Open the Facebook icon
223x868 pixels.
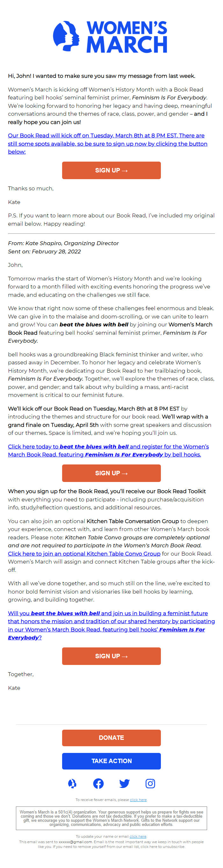click(98, 784)
